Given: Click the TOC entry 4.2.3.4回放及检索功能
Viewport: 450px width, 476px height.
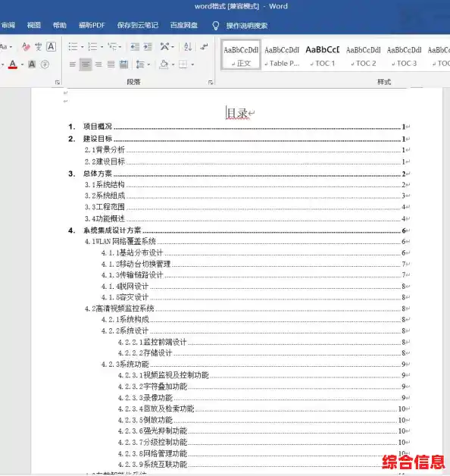Looking at the screenshot, I should tap(156, 409).
